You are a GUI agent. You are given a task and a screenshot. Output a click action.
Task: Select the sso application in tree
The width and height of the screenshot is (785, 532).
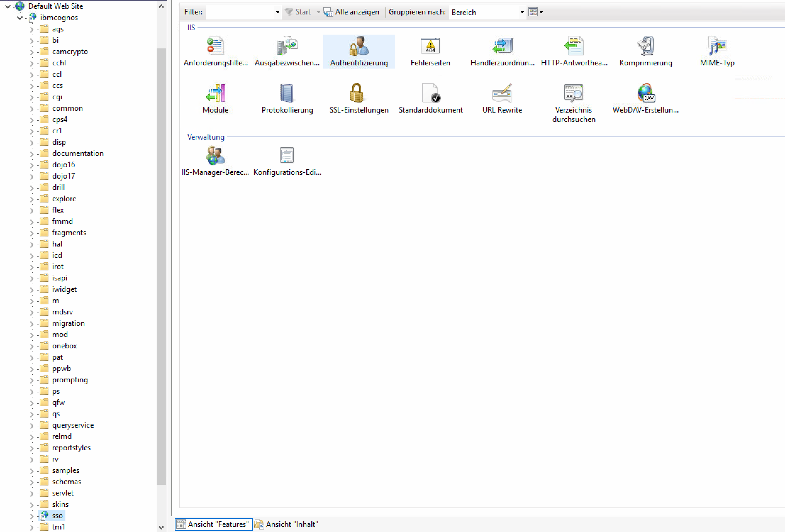tap(57, 516)
